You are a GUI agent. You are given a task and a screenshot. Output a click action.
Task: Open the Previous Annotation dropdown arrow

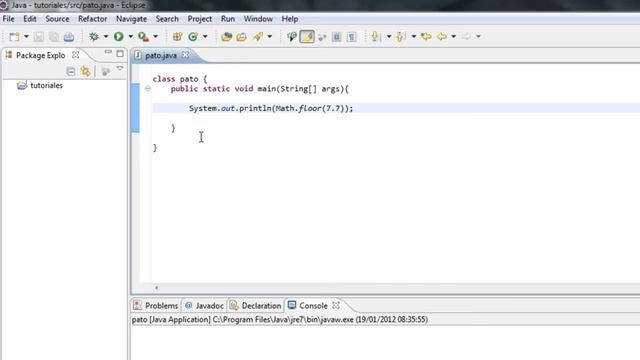pos(413,37)
